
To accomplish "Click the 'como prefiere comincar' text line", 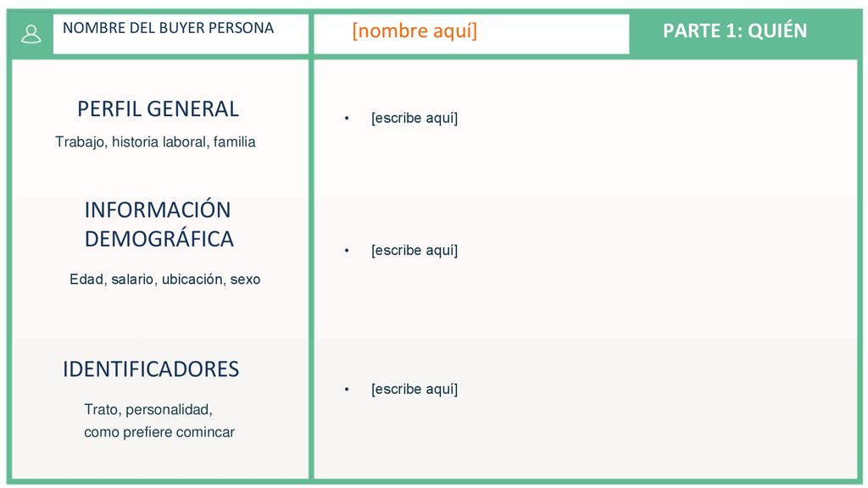I will [159, 432].
